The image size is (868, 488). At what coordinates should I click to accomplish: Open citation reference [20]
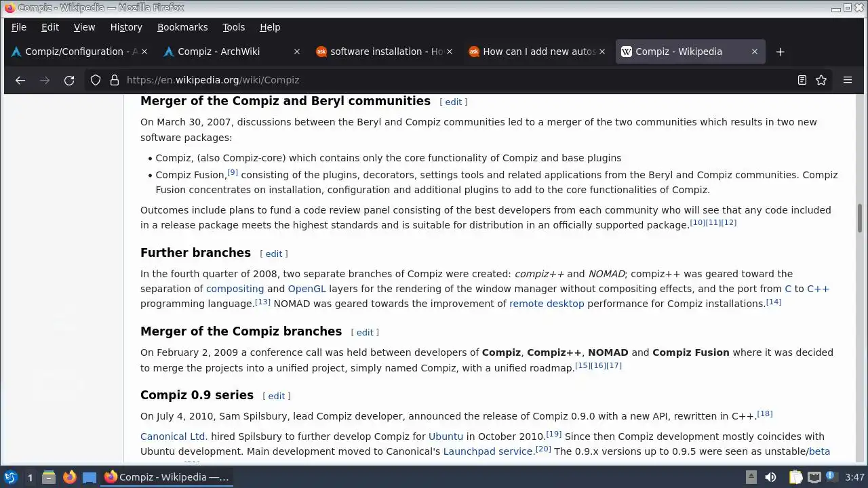click(543, 449)
